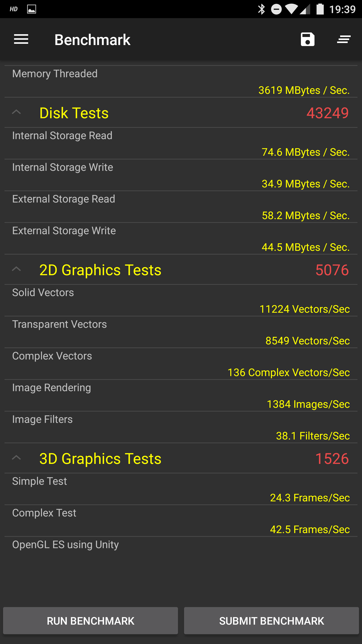Tap the do-not-disturb status icon
362x644 pixels.
[276, 9]
